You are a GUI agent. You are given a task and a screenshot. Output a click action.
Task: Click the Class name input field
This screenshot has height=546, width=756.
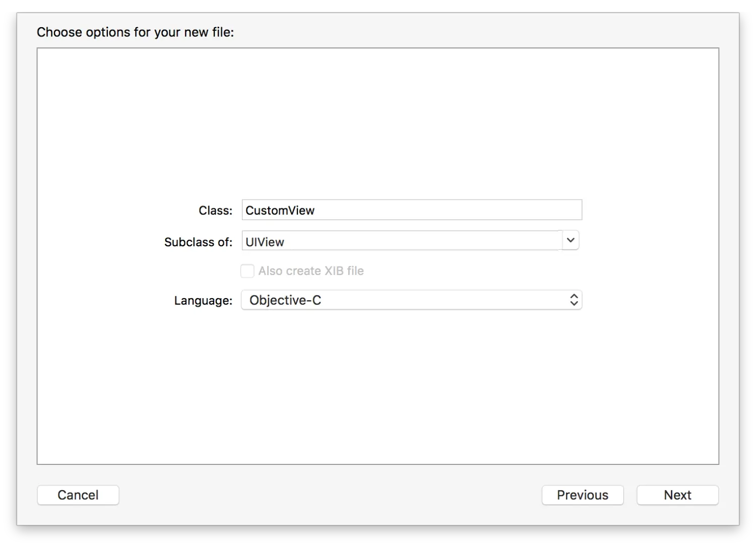pyautogui.click(x=412, y=210)
